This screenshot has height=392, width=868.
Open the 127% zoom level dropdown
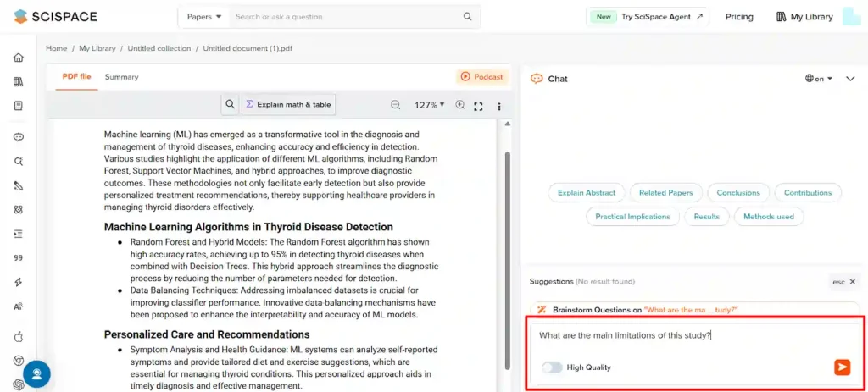pos(430,105)
